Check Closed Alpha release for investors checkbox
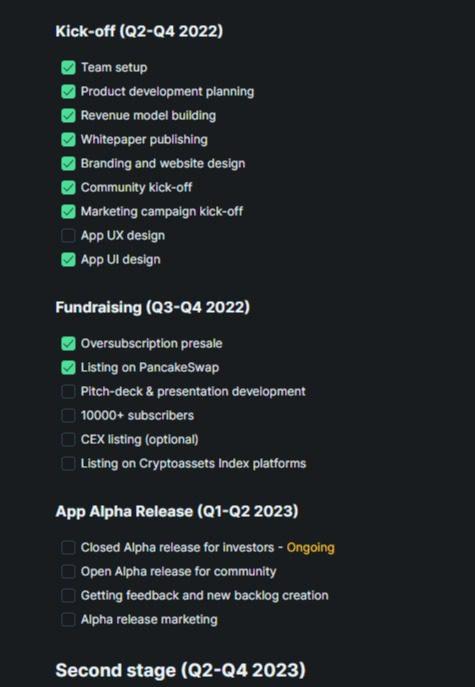 [68, 547]
